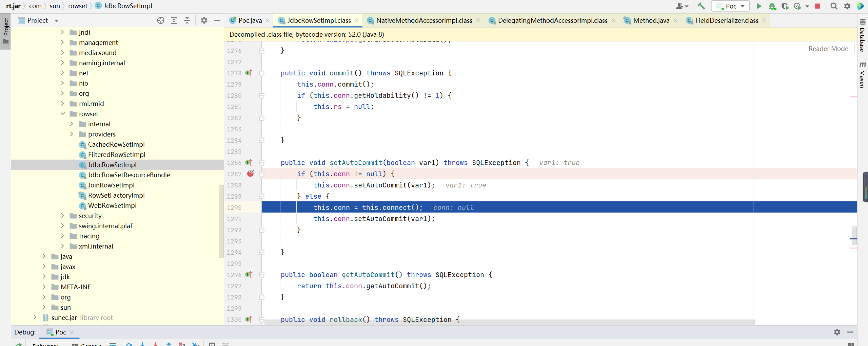
Task: Click the profiler run icon
Action: tap(797, 6)
